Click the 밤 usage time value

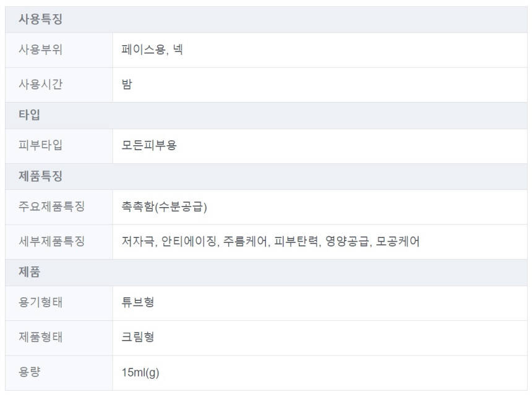pos(127,85)
